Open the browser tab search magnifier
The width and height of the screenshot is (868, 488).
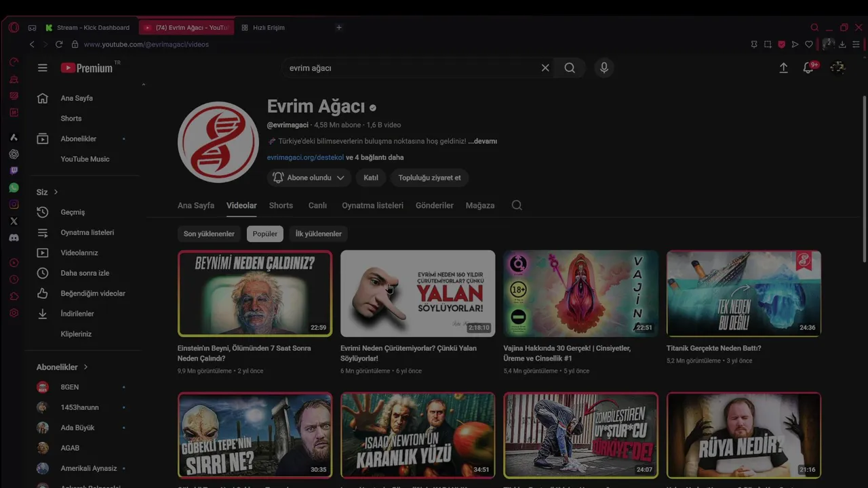click(x=814, y=28)
